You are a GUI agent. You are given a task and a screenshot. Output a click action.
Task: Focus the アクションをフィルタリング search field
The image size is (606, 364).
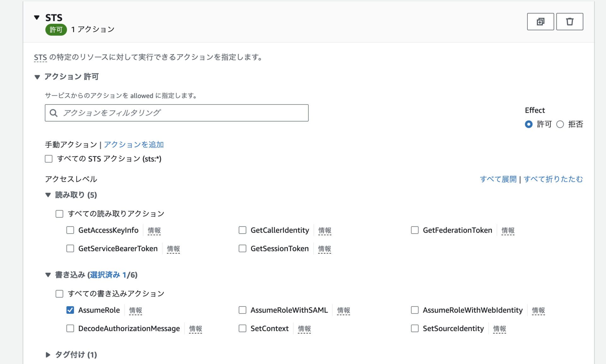(x=176, y=113)
